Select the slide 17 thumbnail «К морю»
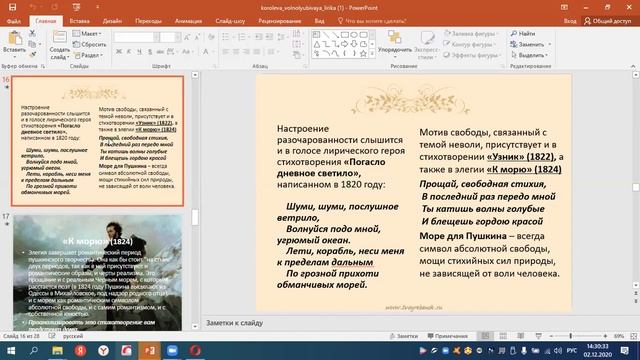The height and width of the screenshot is (360, 640). [98, 272]
